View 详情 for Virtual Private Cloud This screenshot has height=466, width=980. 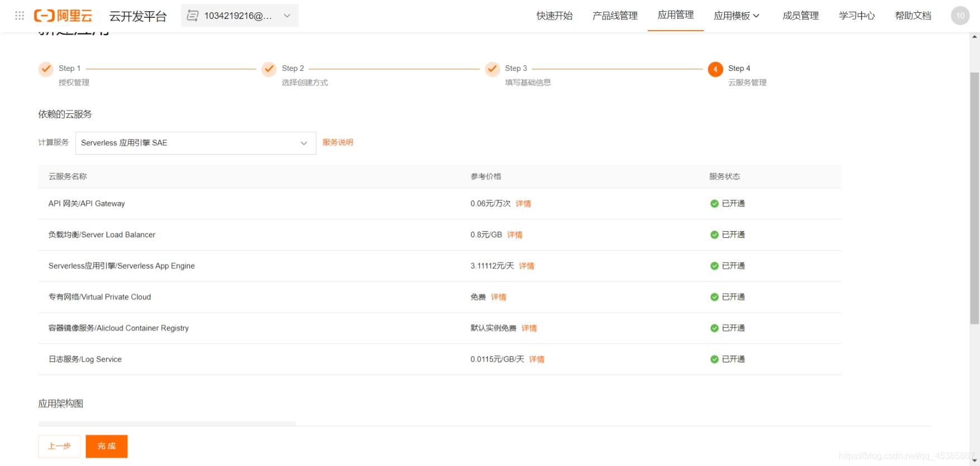(499, 297)
